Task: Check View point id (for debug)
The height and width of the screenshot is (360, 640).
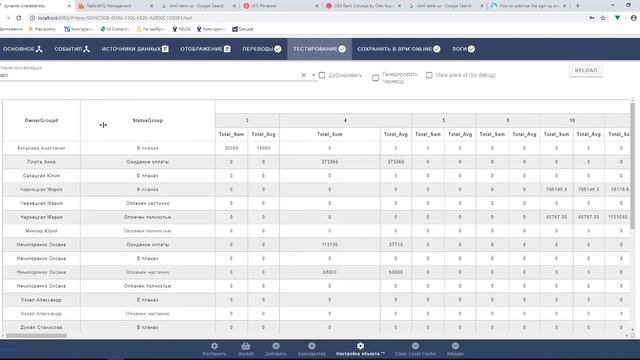Action: tap(429, 75)
